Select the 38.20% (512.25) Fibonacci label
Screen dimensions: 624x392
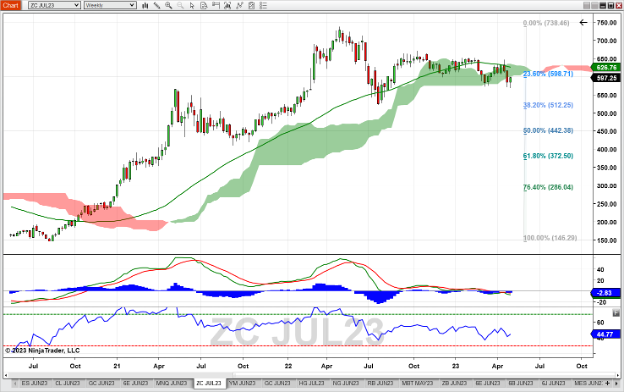pyautogui.click(x=548, y=105)
